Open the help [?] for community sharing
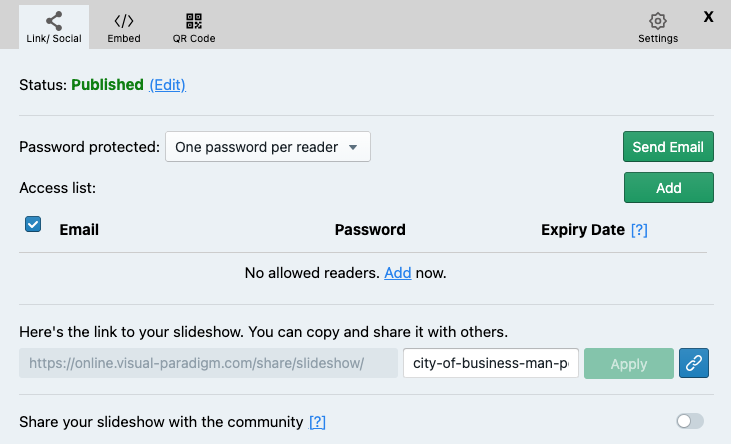The width and height of the screenshot is (731, 444). (317, 422)
